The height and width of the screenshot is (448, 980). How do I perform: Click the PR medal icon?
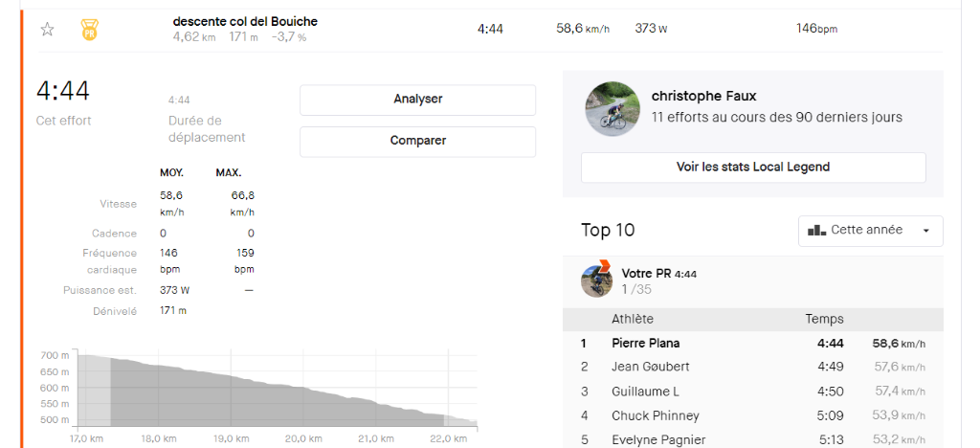tap(89, 30)
